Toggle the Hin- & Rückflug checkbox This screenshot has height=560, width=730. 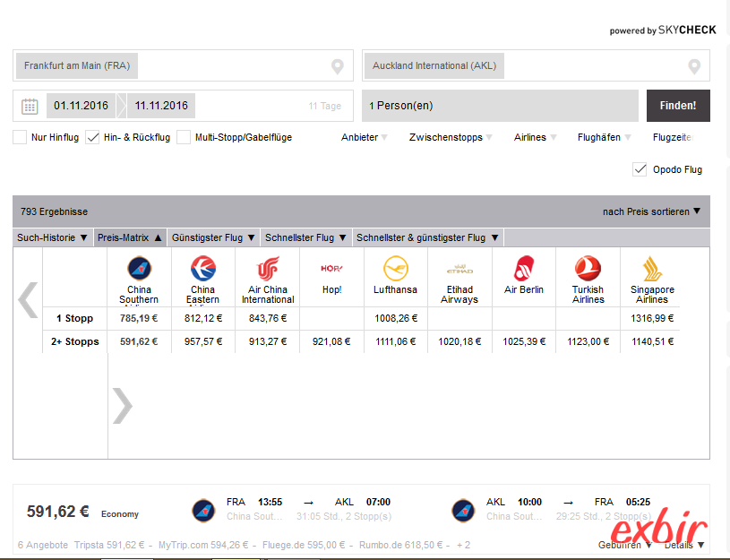click(x=92, y=137)
